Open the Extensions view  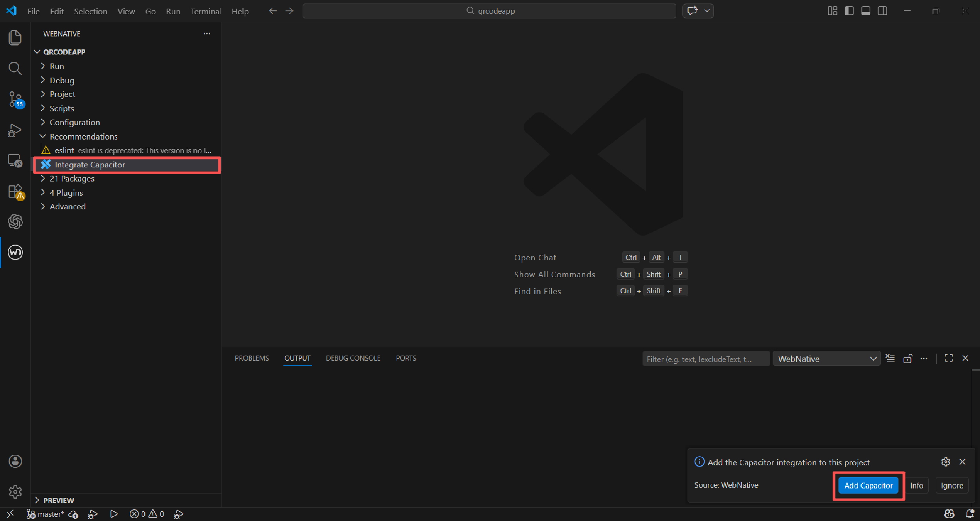(x=16, y=192)
